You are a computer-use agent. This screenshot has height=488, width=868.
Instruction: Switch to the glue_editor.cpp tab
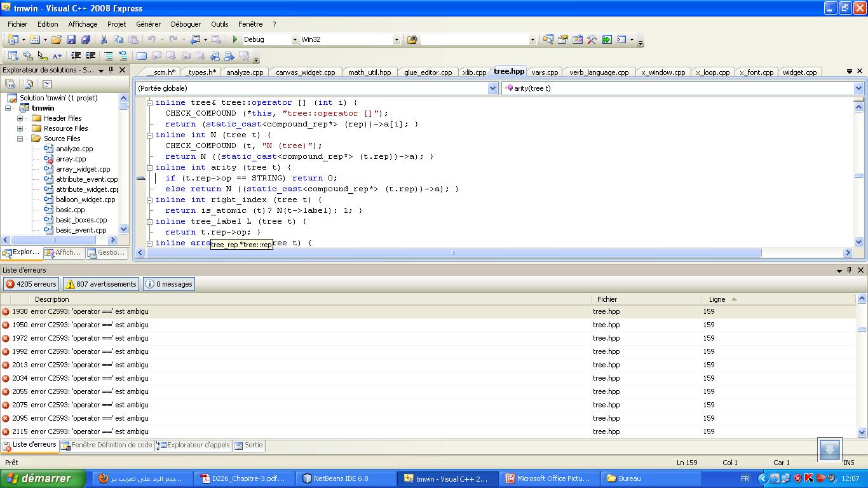click(x=428, y=72)
